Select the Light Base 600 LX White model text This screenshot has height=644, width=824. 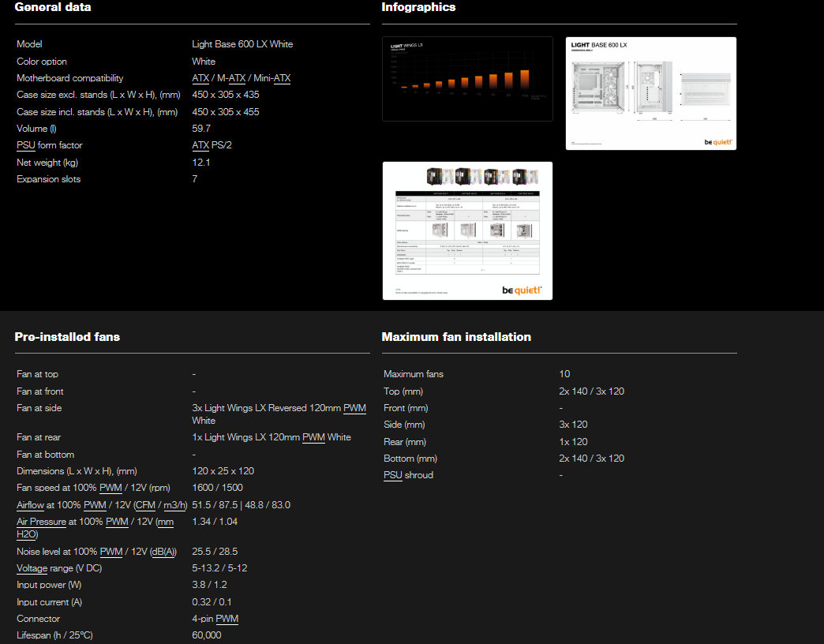point(242,44)
